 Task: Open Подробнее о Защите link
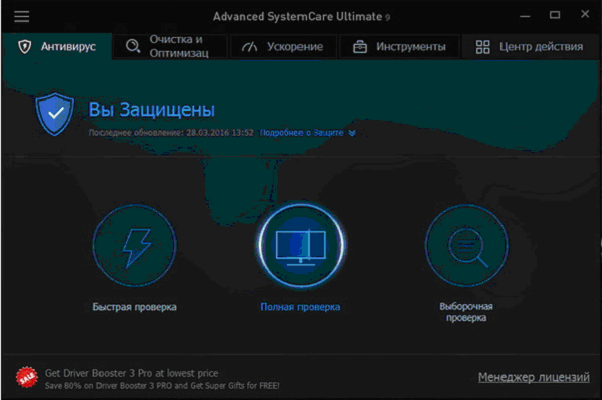pos(302,133)
